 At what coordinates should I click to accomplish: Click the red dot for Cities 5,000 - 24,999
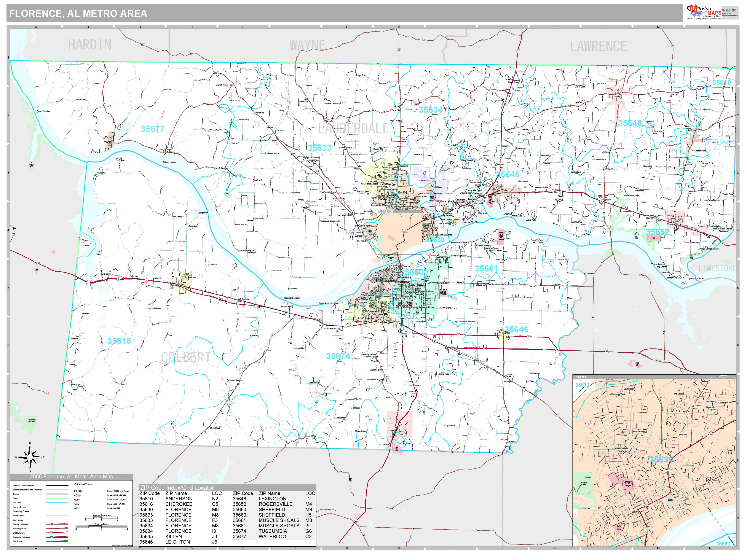74,504
